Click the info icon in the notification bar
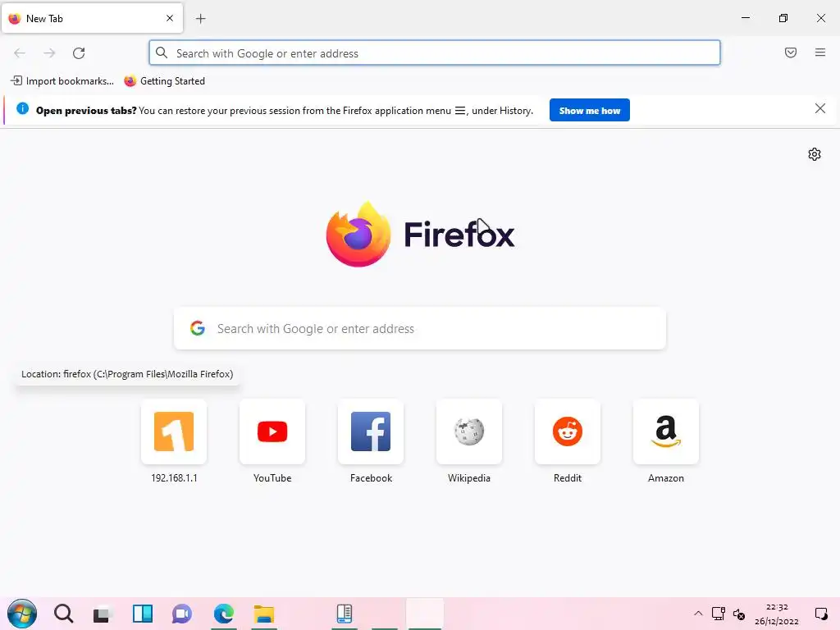 (22, 109)
